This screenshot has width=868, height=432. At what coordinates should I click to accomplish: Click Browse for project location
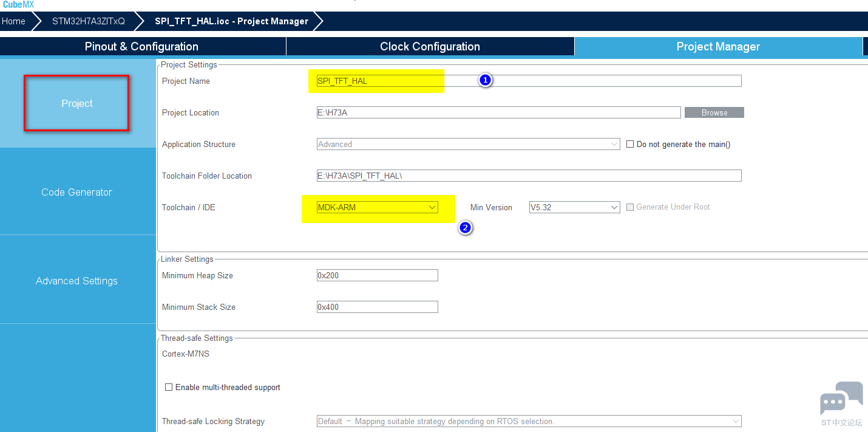coord(714,112)
